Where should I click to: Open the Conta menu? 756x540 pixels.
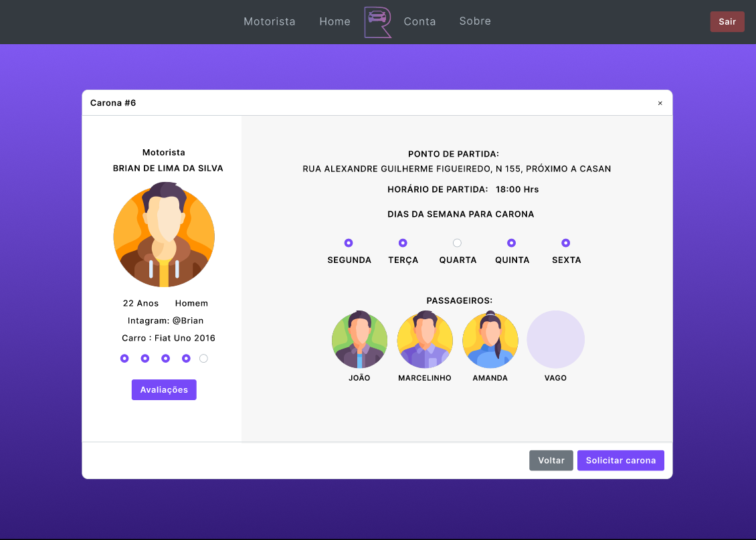(420, 21)
